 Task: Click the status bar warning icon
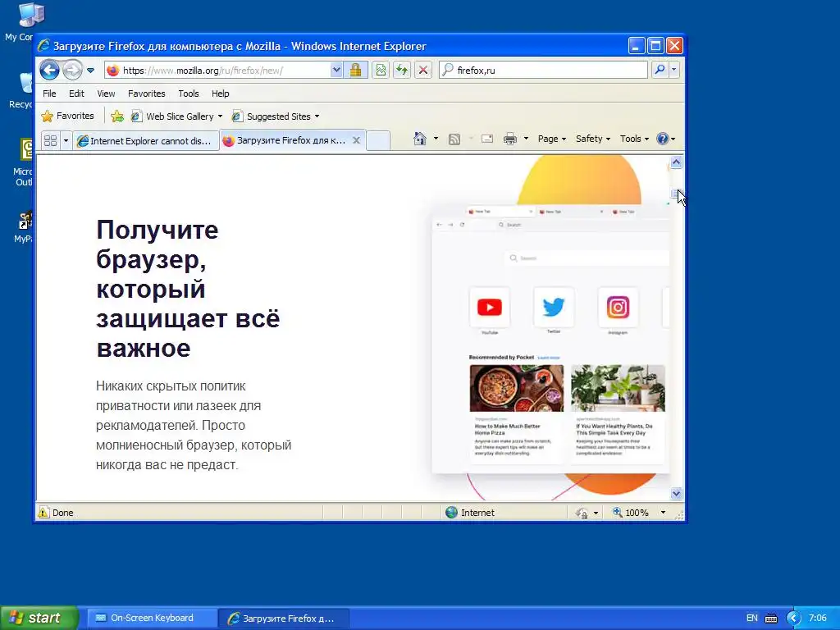(43, 513)
